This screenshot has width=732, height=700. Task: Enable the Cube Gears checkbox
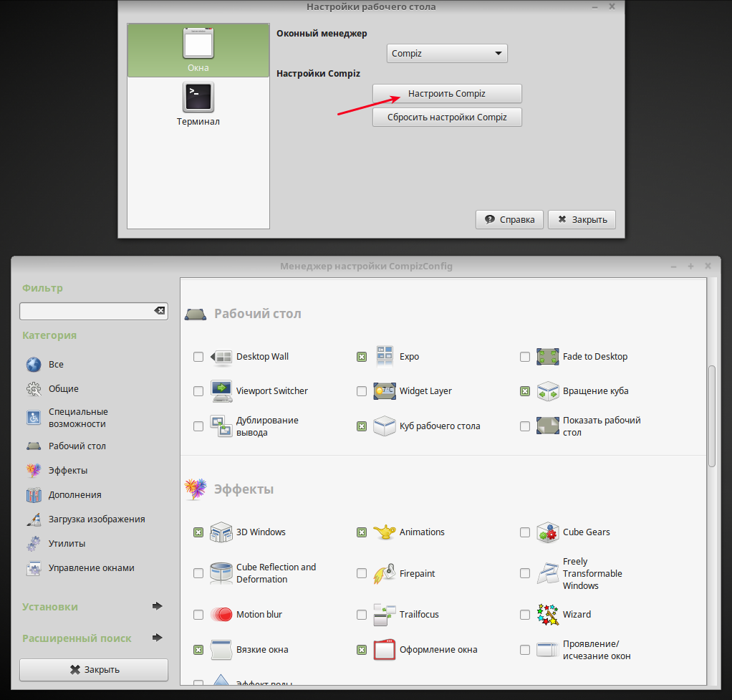525,532
